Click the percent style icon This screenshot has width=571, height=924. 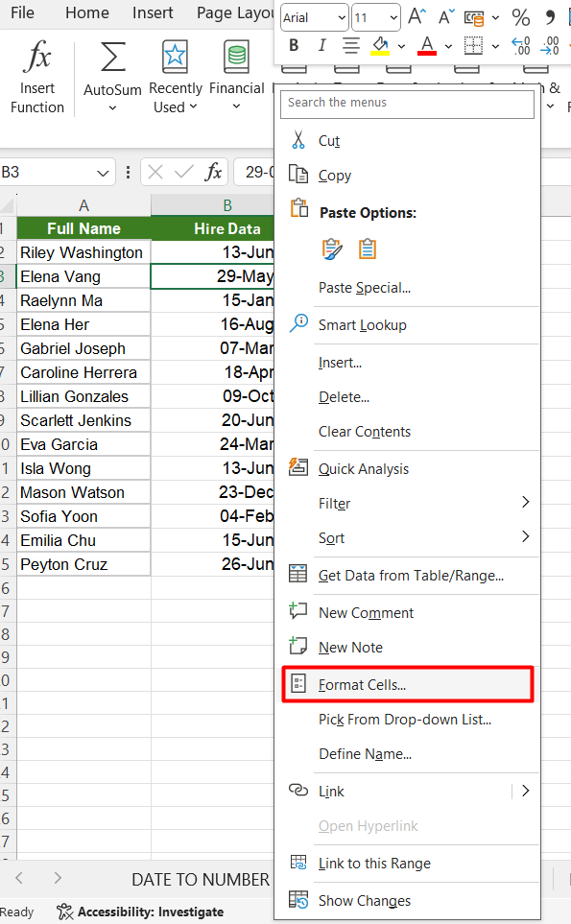pyautogui.click(x=521, y=17)
